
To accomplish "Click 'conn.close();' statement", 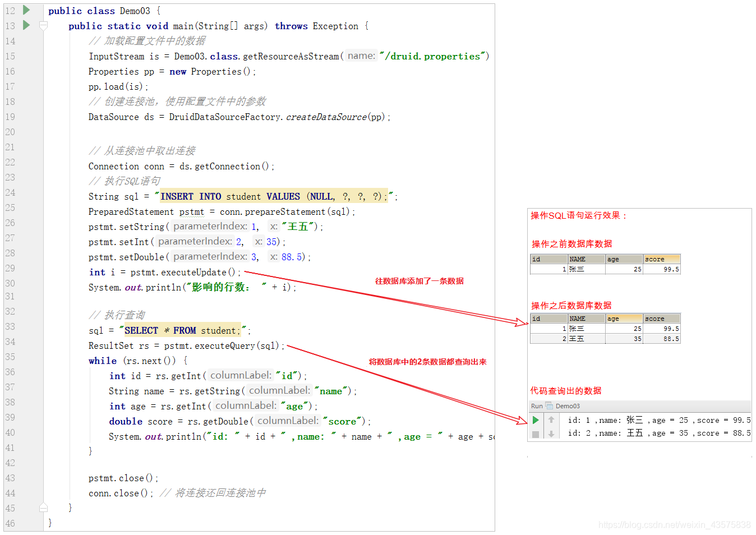I will click(121, 493).
